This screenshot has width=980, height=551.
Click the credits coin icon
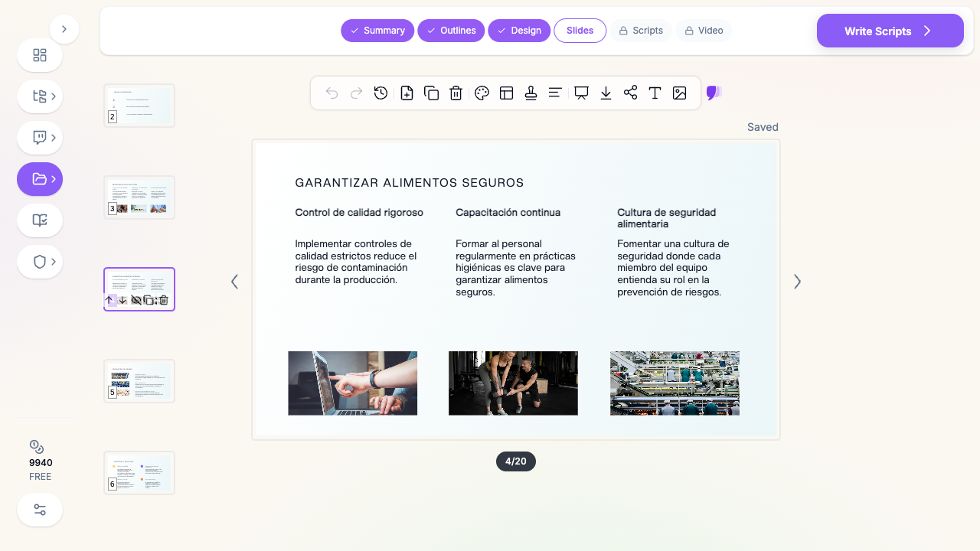[37, 447]
